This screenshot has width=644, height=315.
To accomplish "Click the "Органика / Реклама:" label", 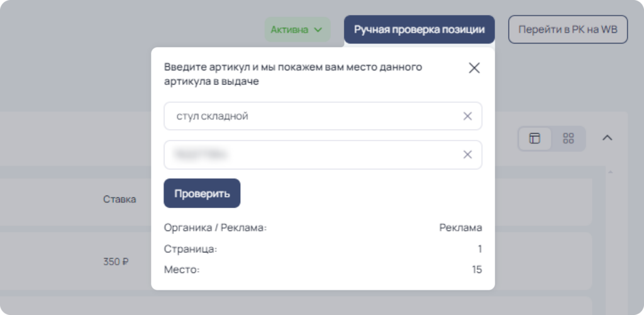I will point(216,228).
